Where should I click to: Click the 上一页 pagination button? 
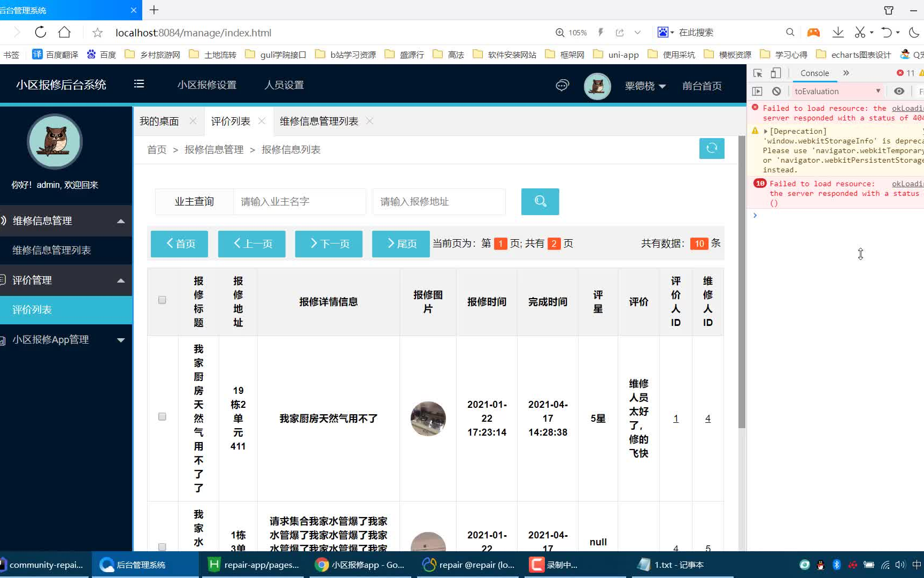pyautogui.click(x=252, y=244)
